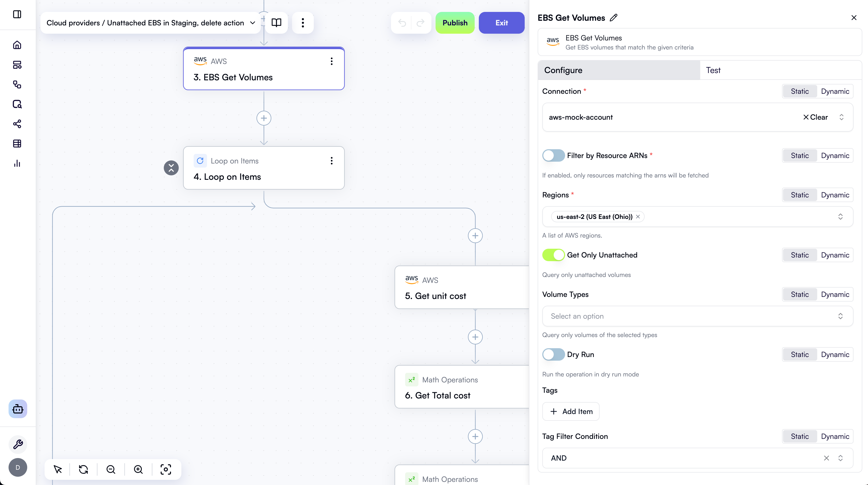
Task: Click the zoom out icon in canvas toolbar
Action: [111, 469]
